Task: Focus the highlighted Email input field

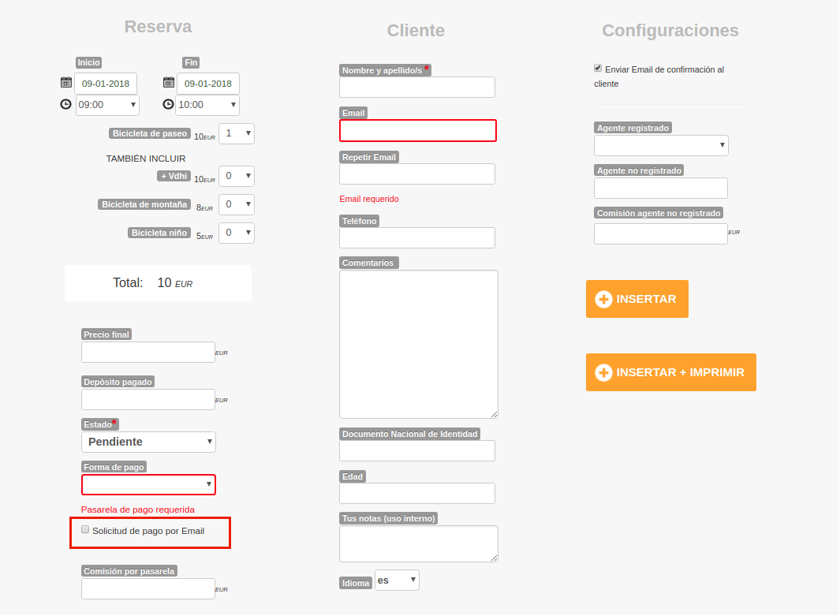Action: (417, 130)
